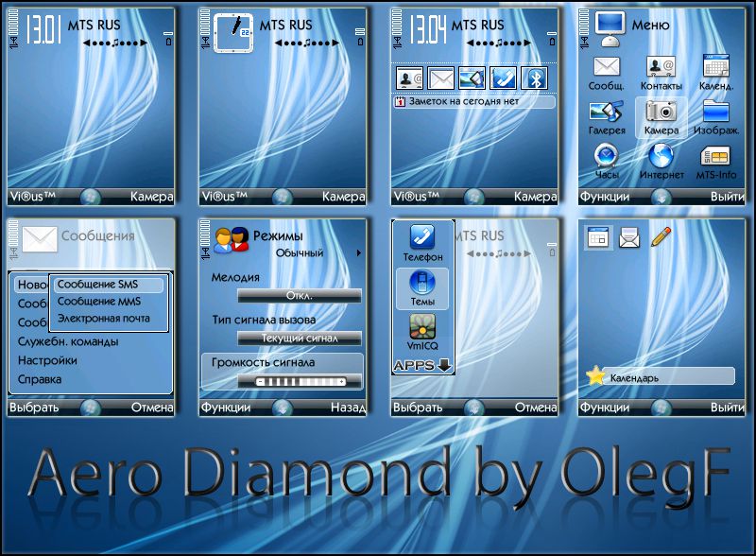Open the Контакты icon in the menu
Viewport: 756px width, 556px height.
coord(661,67)
